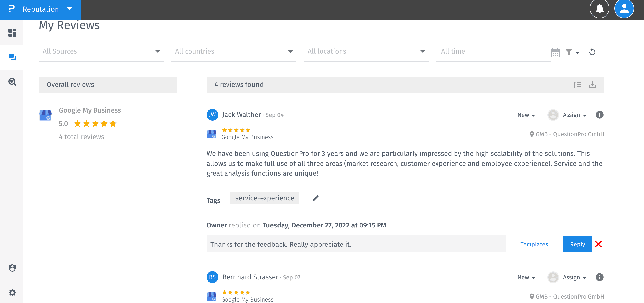Open the review search sidebar icon
This screenshot has width=644, height=303.
click(x=12, y=82)
